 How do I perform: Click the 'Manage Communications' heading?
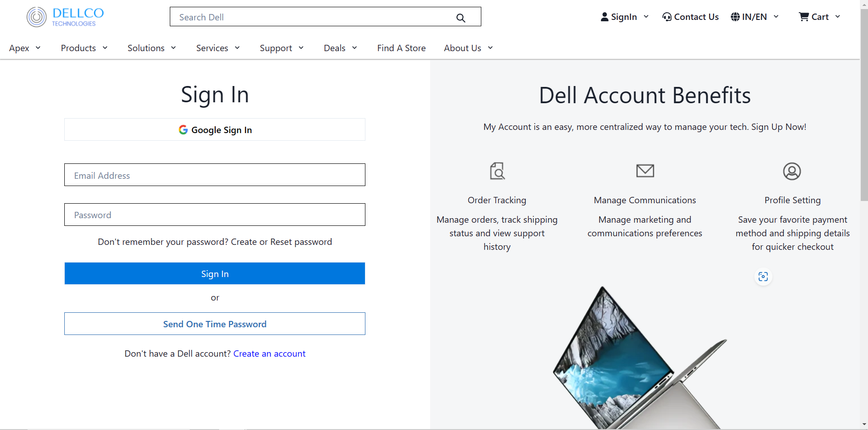coord(645,200)
